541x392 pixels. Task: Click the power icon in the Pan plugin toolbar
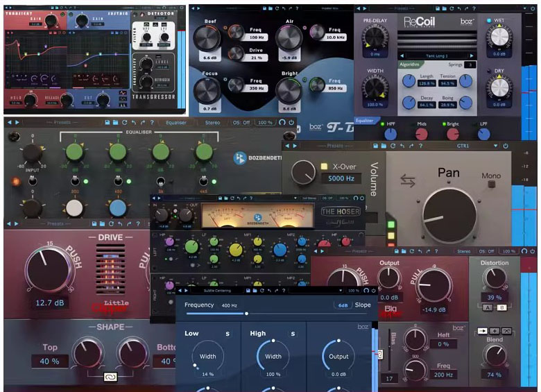[x=506, y=146]
